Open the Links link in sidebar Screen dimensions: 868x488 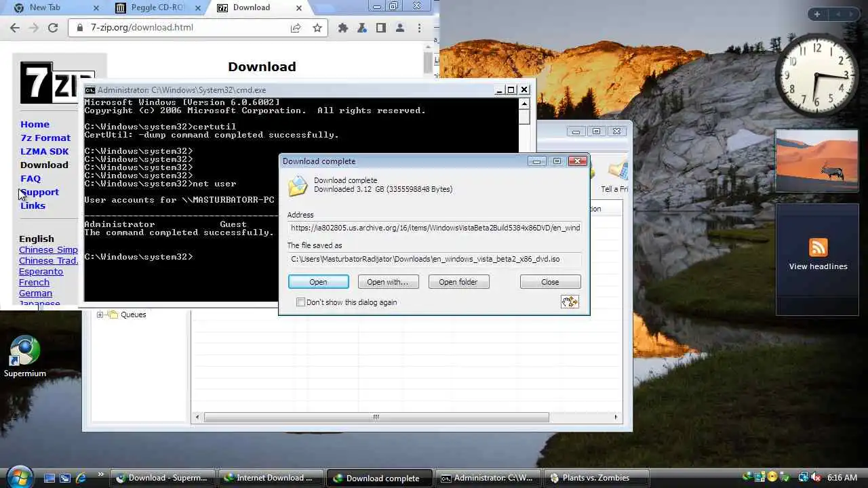[33, 205]
